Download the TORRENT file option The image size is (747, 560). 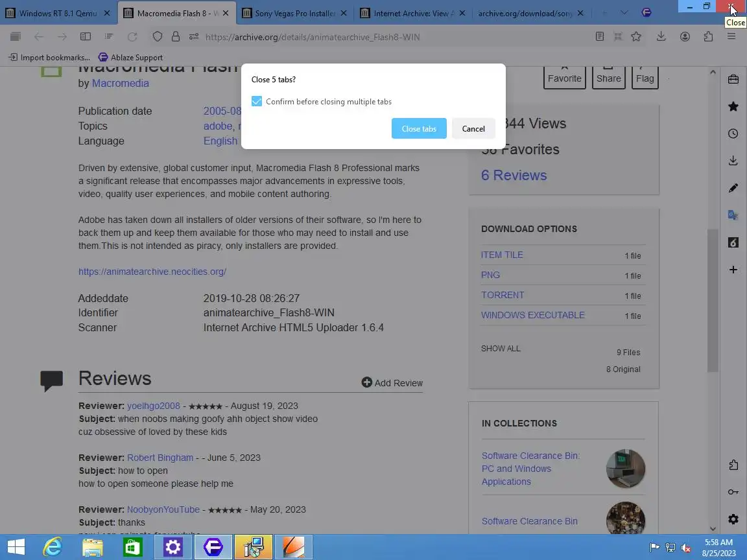pyautogui.click(x=503, y=296)
